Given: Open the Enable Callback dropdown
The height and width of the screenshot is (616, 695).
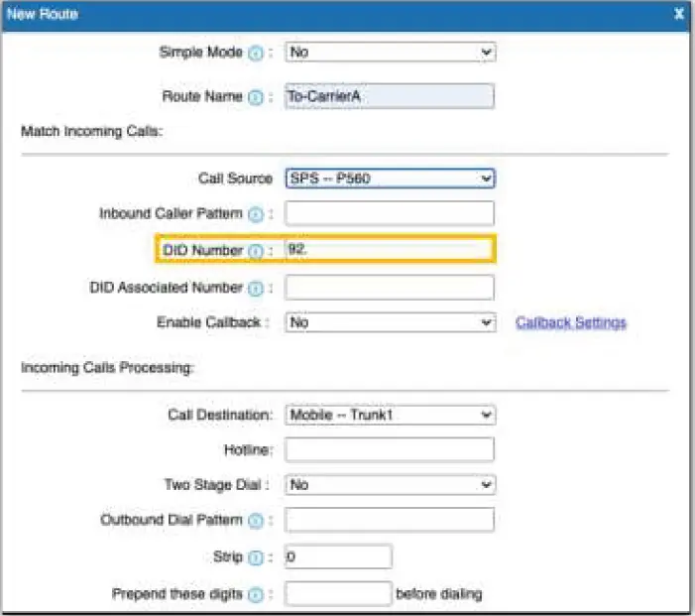Looking at the screenshot, I should (x=390, y=322).
